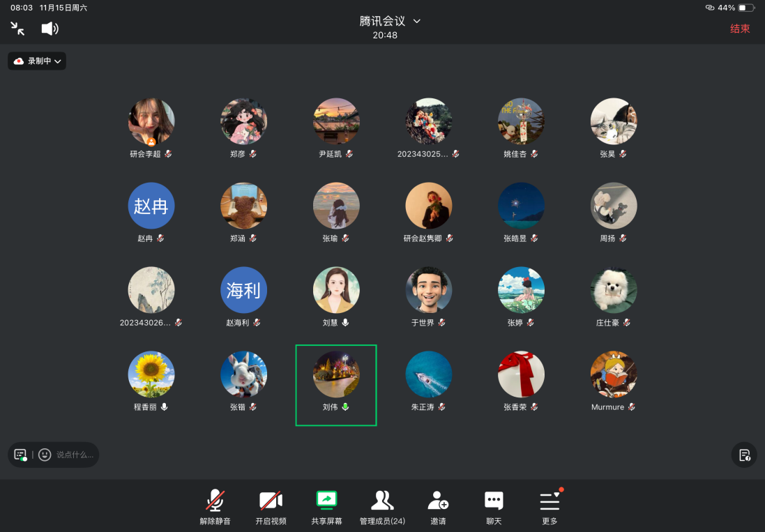Click 赵冉's blue name avatar
The width and height of the screenshot is (765, 532).
pyautogui.click(x=151, y=206)
